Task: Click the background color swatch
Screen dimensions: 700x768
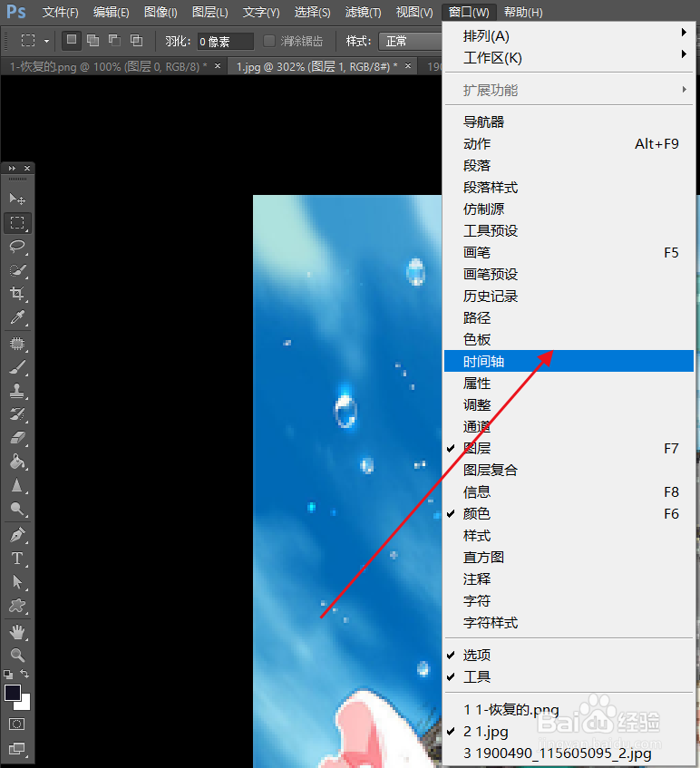Action: click(x=24, y=705)
